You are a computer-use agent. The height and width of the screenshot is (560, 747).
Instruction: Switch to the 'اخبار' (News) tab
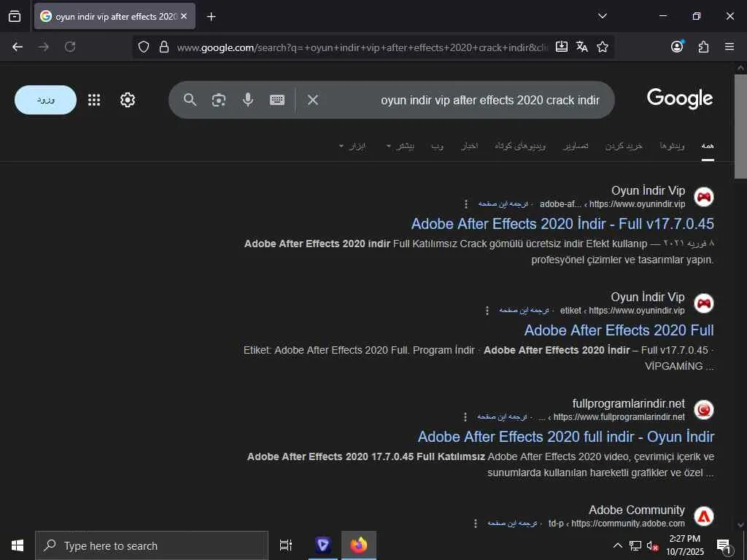click(x=469, y=146)
